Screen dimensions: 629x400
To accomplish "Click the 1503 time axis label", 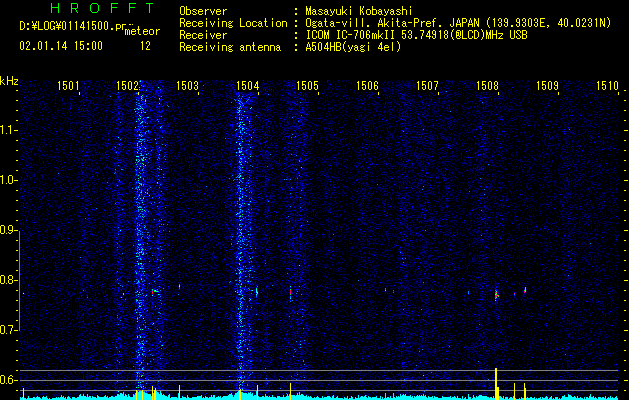I will click(x=188, y=86).
